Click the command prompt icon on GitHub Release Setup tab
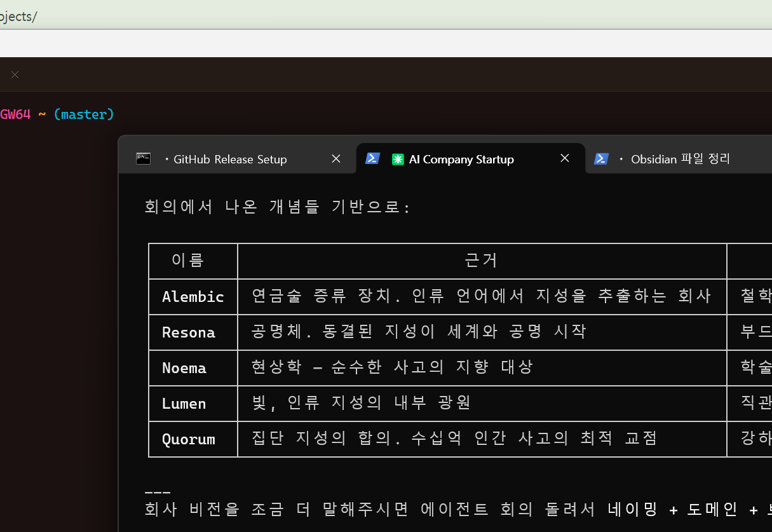 (144, 159)
